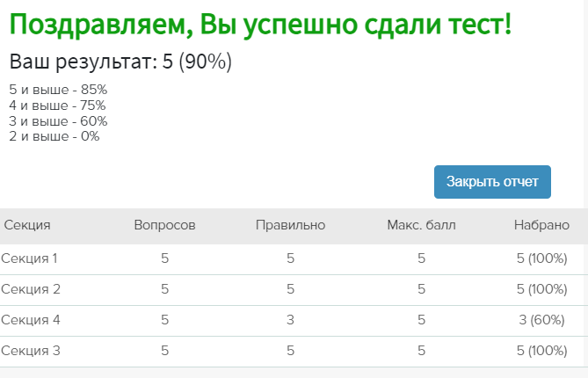Click Секция 4's correct answers value '3'
This screenshot has height=378, width=588.
pos(290,320)
